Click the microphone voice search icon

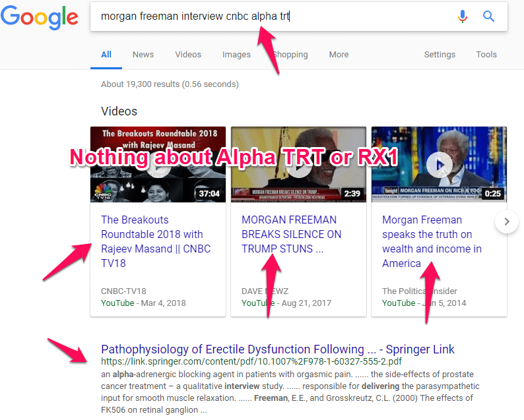(463, 16)
